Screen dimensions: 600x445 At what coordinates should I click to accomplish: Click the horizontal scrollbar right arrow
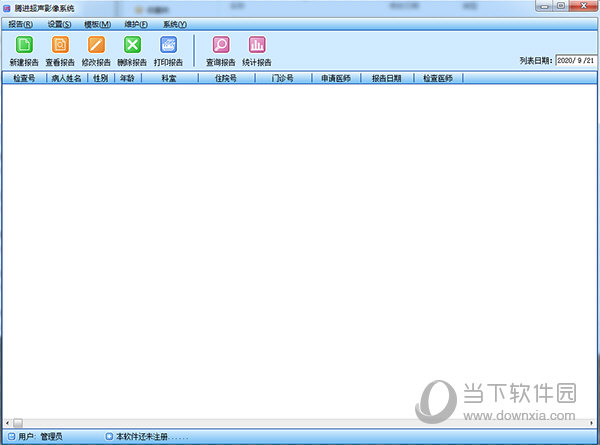click(592, 423)
